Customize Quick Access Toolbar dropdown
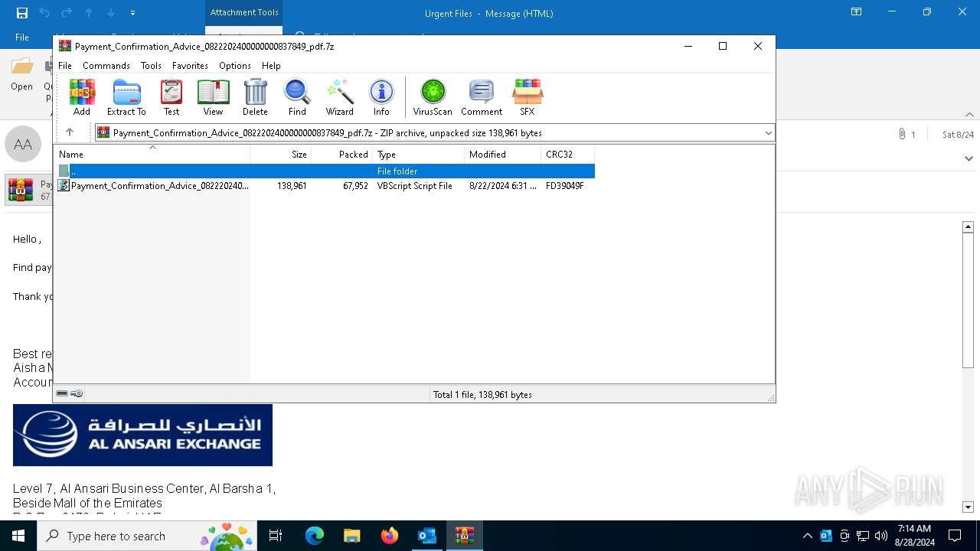Screen dimensions: 980x551 [x=133, y=13]
